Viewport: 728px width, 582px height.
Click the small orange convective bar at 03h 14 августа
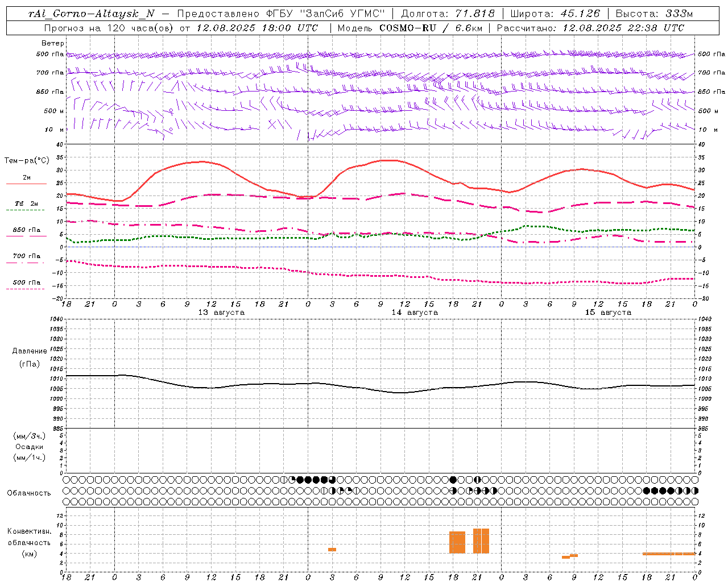click(332, 550)
